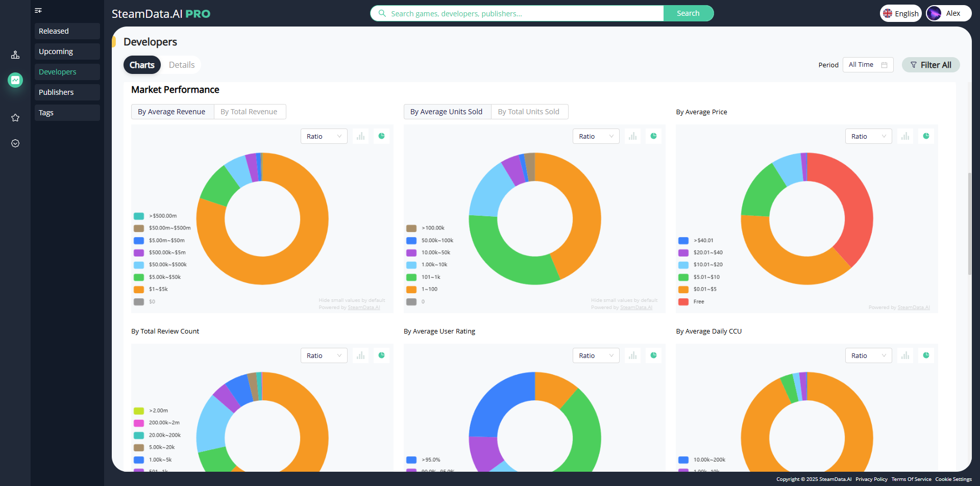Select the By Total Revenue tab

click(x=250, y=112)
